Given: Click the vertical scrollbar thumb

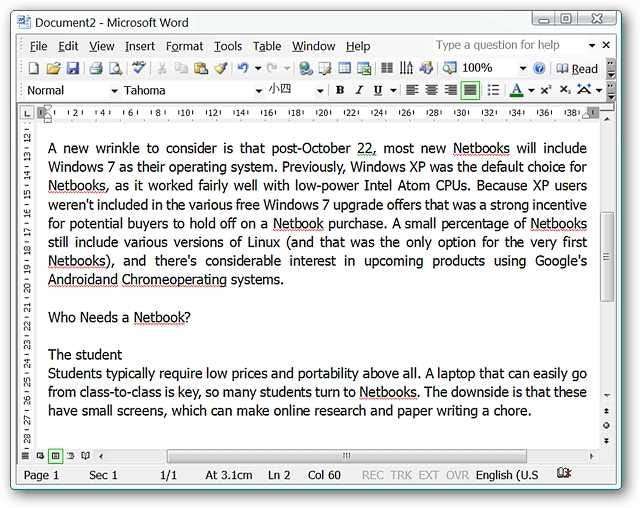Looking at the screenshot, I should (x=607, y=257).
